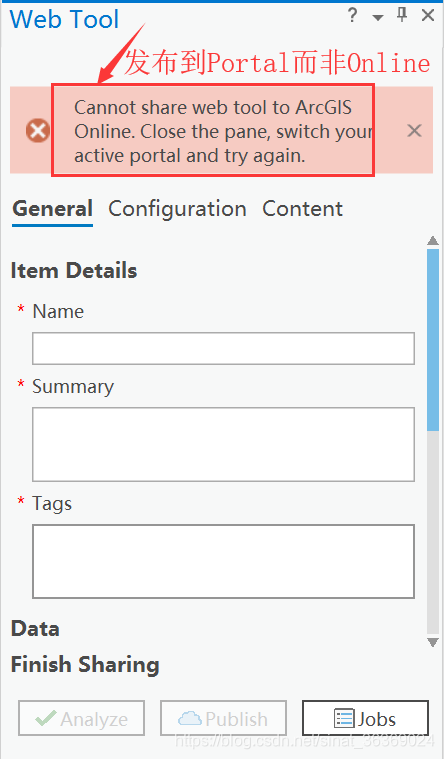Click the scrollbar up arrow
Image resolution: width=444 pixels, height=759 pixels.
click(x=433, y=241)
